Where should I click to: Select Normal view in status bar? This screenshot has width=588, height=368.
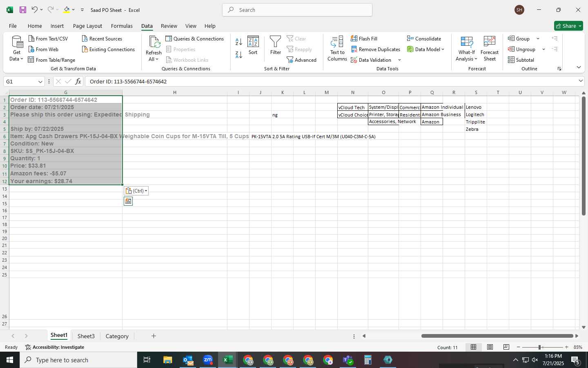(474, 347)
